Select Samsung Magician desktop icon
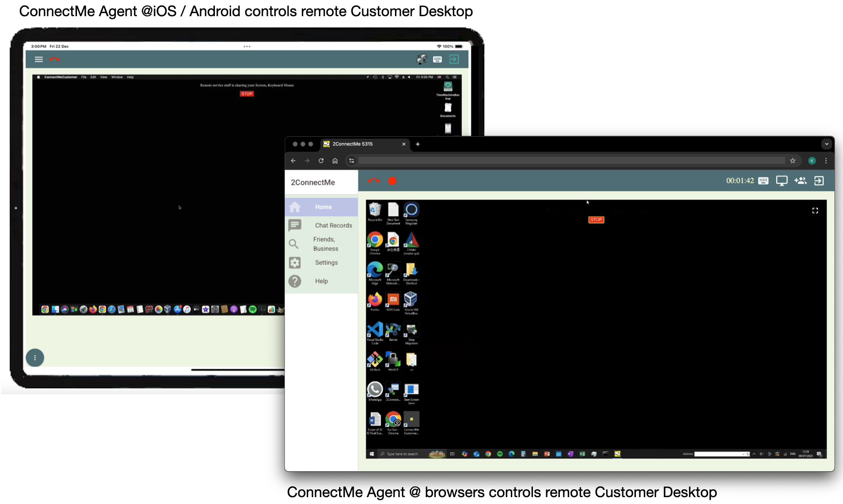 coord(411,213)
